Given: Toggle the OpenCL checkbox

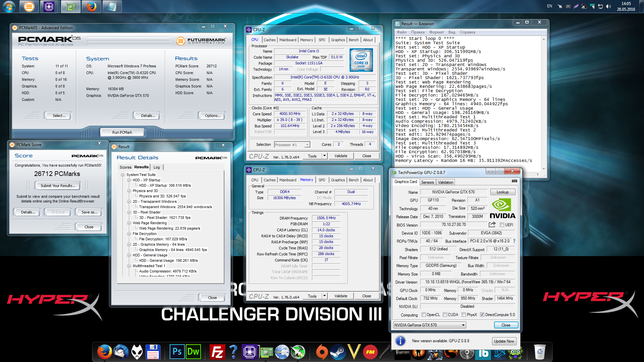Looking at the screenshot, I should [x=424, y=314].
